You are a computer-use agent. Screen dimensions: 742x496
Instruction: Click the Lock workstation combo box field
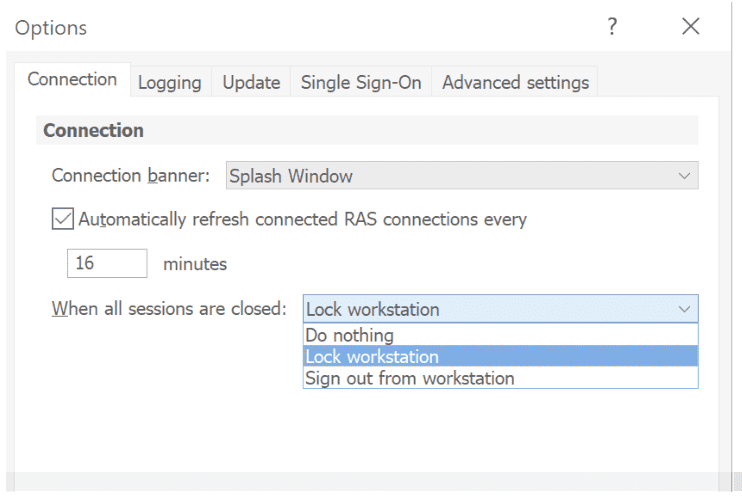pos(480,309)
